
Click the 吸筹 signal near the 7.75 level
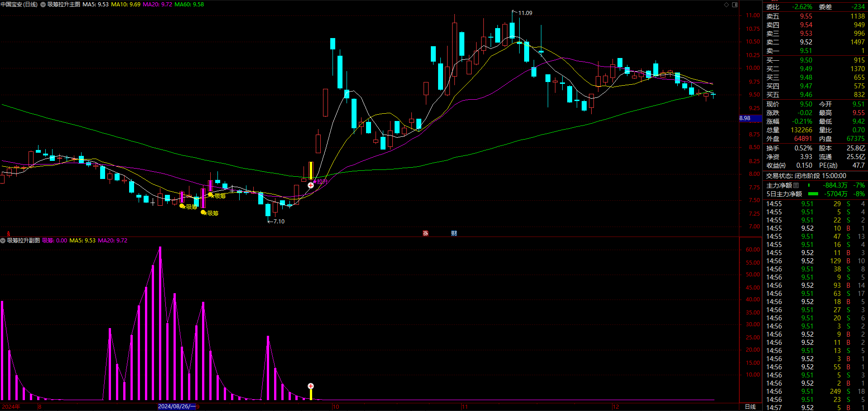coord(217,196)
